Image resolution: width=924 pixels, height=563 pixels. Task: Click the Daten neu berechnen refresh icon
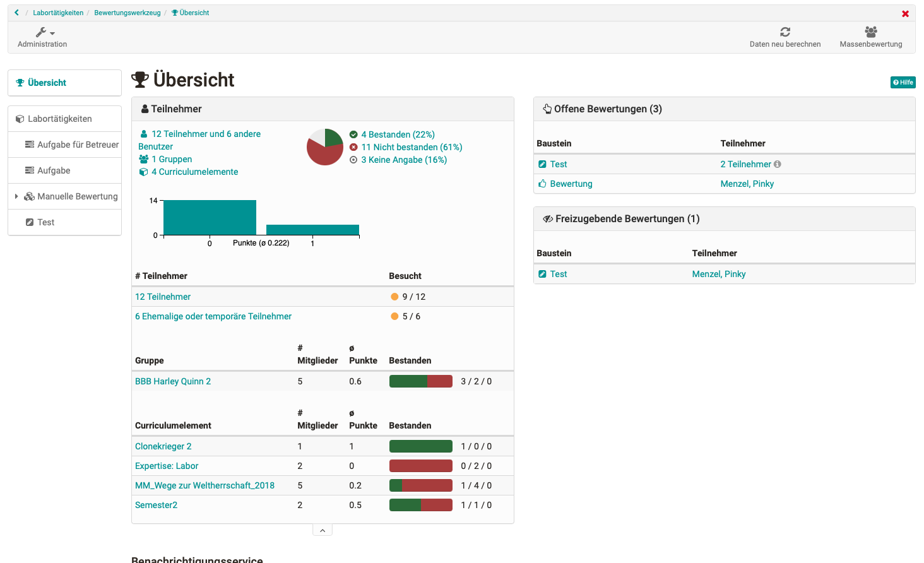[x=785, y=32]
